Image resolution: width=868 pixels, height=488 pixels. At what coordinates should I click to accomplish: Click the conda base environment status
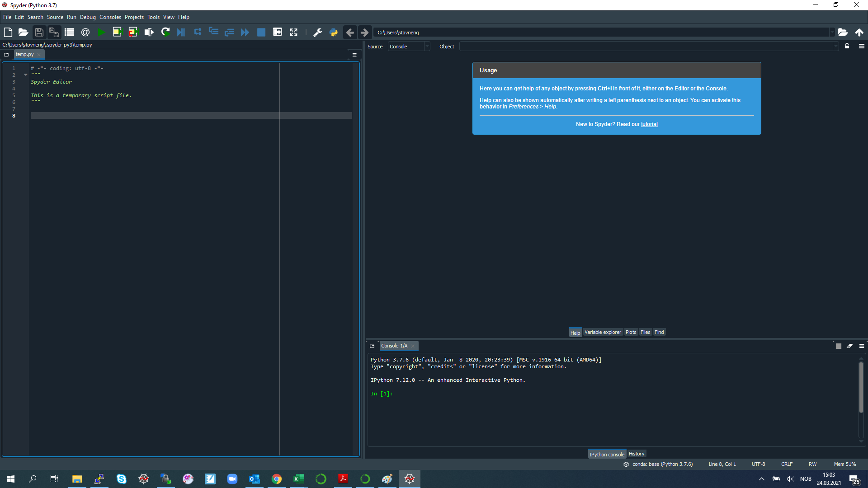pos(658,464)
